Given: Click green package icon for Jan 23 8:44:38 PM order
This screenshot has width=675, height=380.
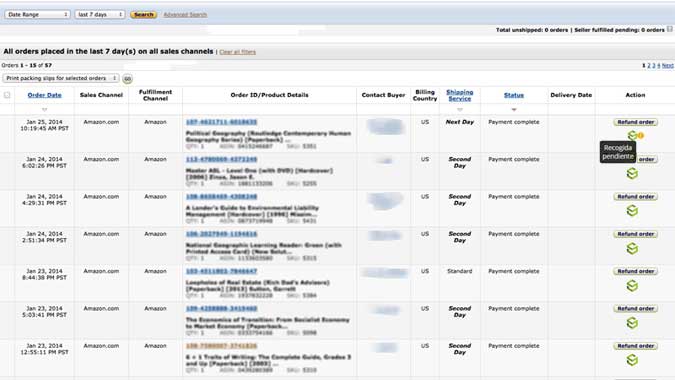Looking at the screenshot, I should 632,285.
